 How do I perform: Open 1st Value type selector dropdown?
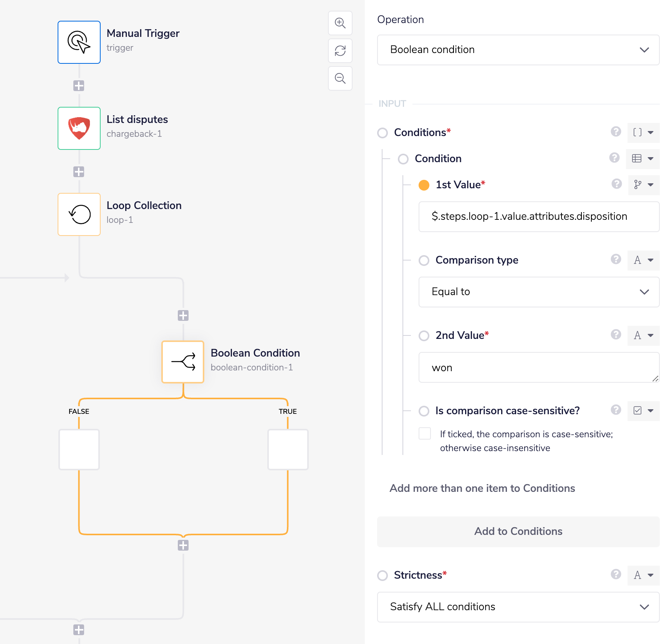(x=644, y=185)
